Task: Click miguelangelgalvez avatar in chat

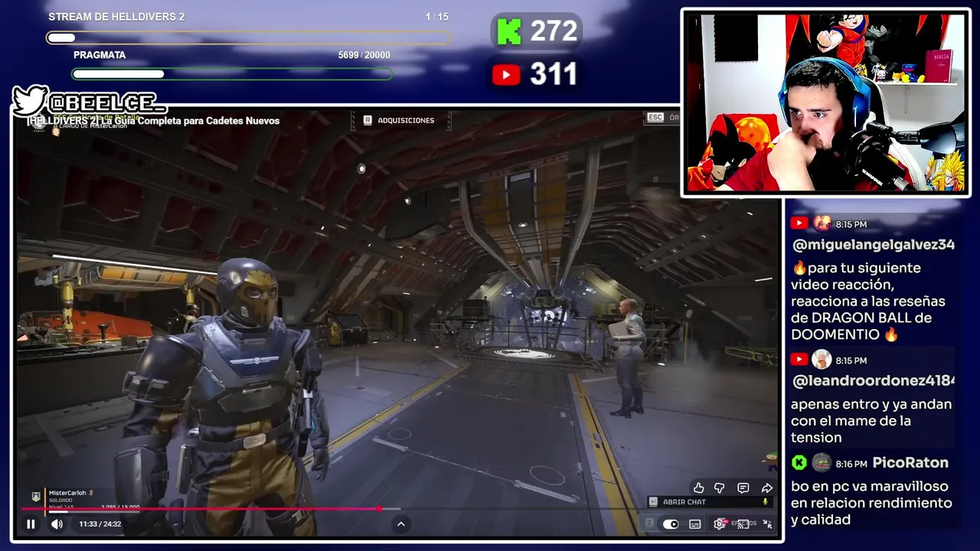Action: (822, 223)
